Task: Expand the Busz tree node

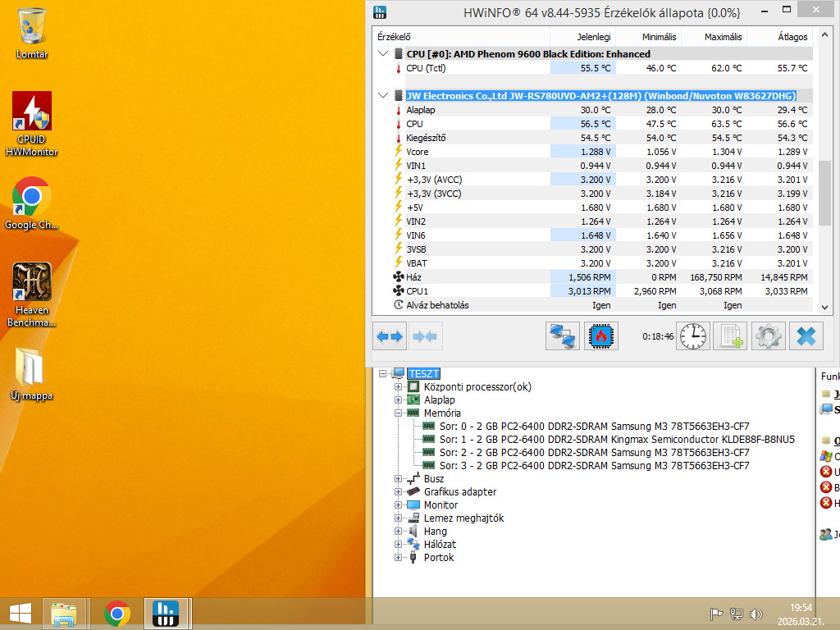Action: pos(398,479)
